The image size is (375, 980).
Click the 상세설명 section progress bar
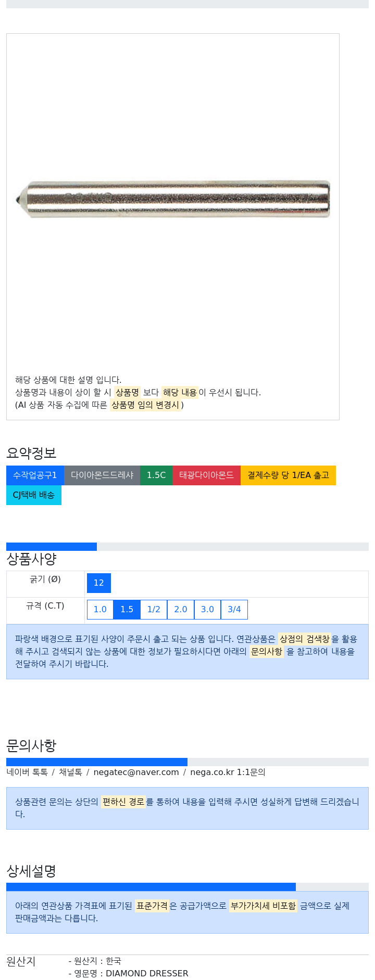tap(151, 887)
